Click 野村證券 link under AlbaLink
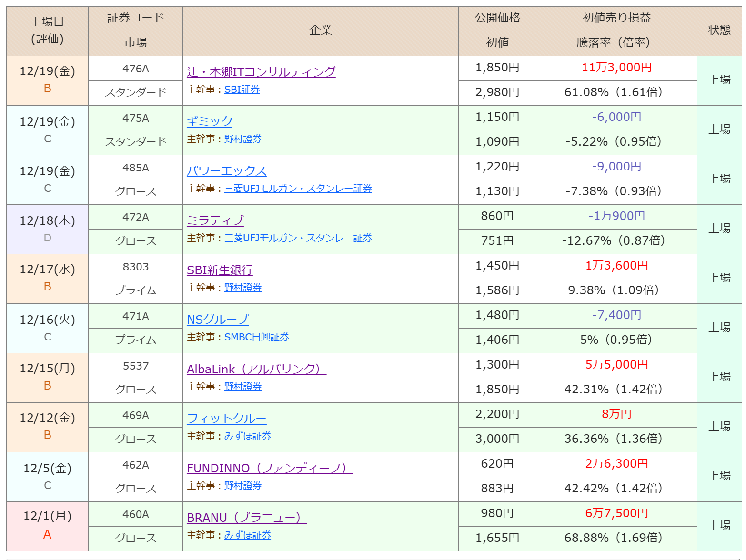The height and width of the screenshot is (560, 746). [243, 387]
